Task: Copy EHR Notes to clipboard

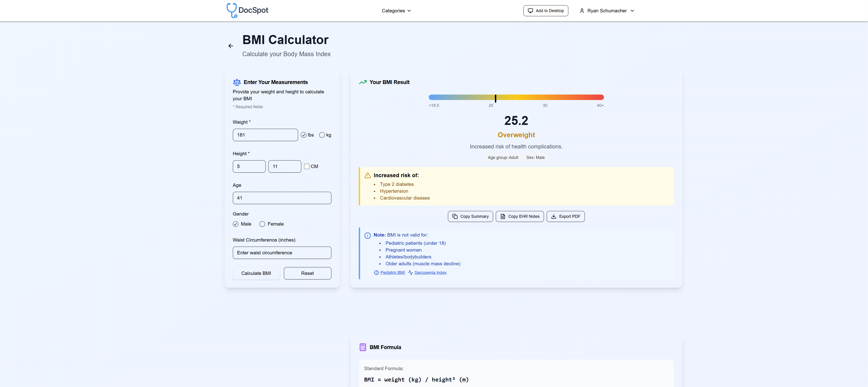Action: 520,217
